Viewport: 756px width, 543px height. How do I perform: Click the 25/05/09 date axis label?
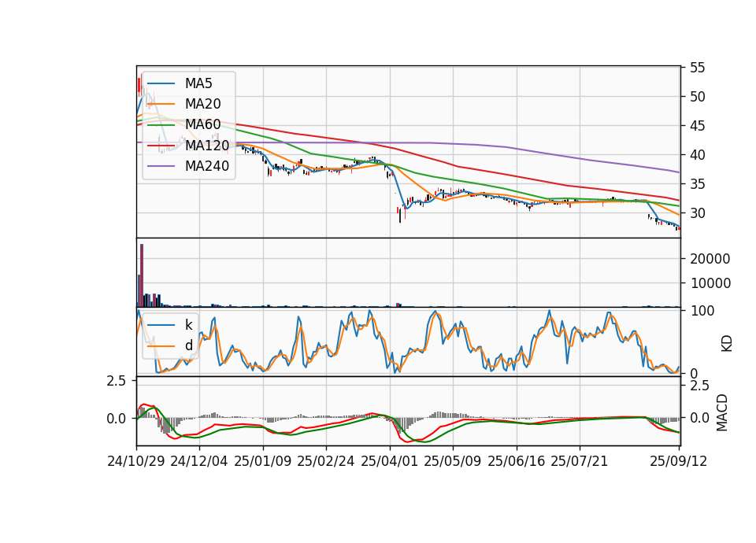click(453, 461)
